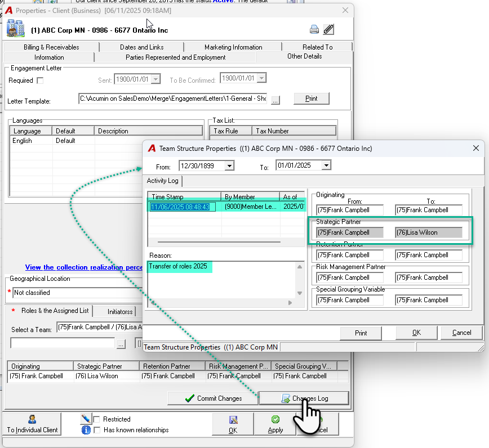Select the Activity Log tab
The height and width of the screenshot is (448, 489).
(162, 181)
